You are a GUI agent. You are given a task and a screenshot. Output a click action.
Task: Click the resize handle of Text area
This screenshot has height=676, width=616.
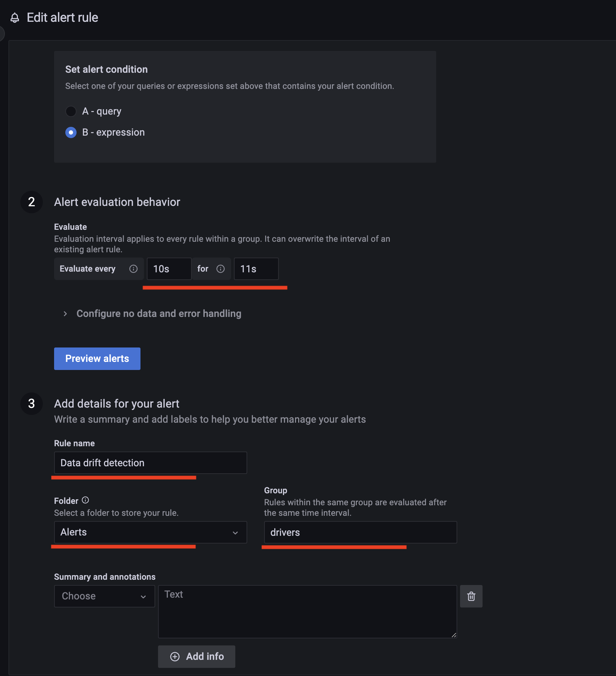click(454, 635)
